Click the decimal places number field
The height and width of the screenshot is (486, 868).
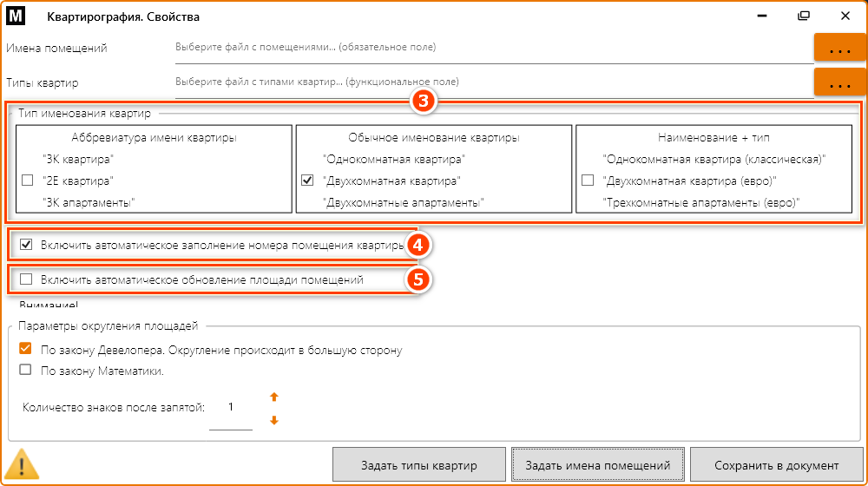[231, 408]
